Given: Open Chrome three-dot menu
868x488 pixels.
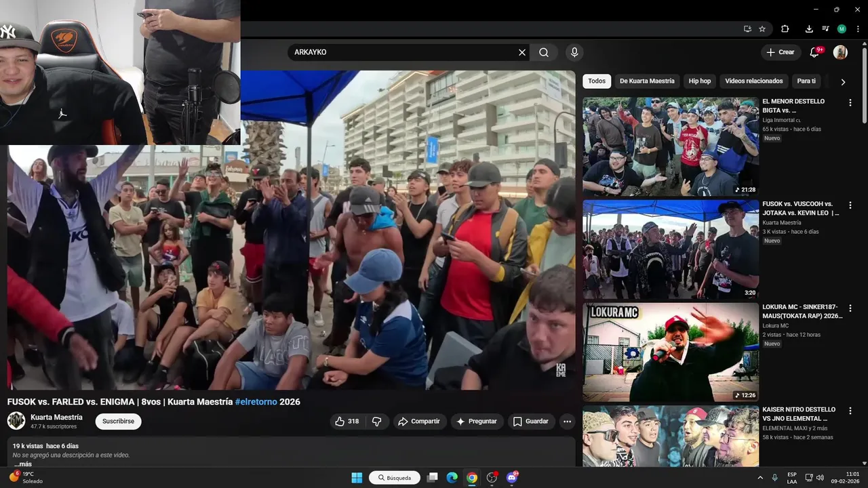Looking at the screenshot, I should [858, 29].
